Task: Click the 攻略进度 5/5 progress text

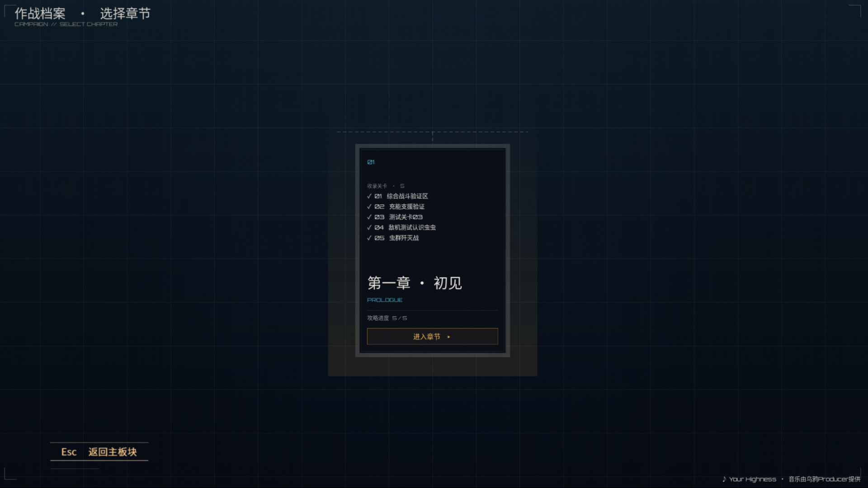Action: (387, 318)
